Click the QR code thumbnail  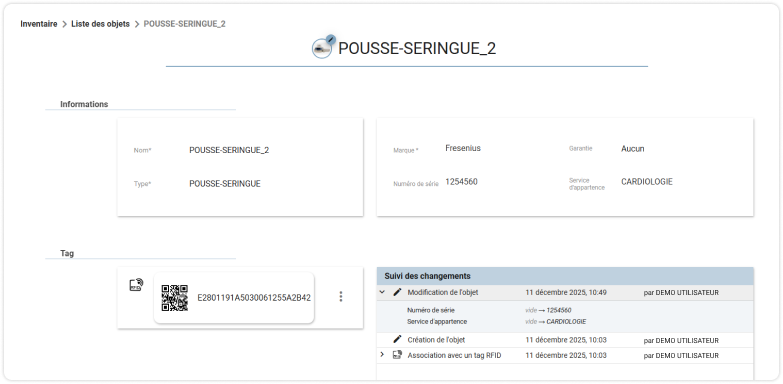(175, 298)
